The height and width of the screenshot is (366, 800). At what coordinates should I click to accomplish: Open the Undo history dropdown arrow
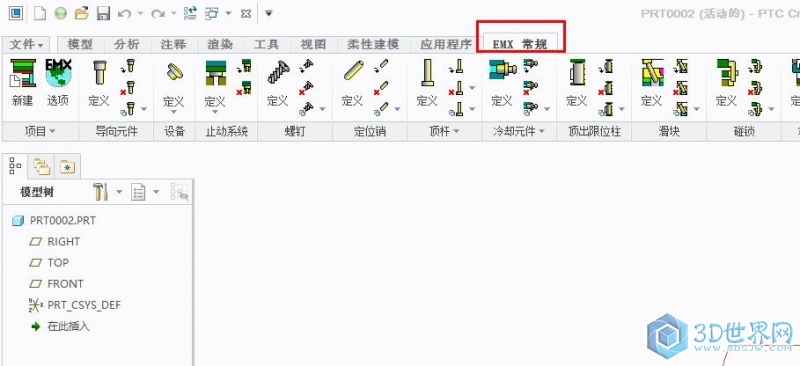click(x=140, y=14)
